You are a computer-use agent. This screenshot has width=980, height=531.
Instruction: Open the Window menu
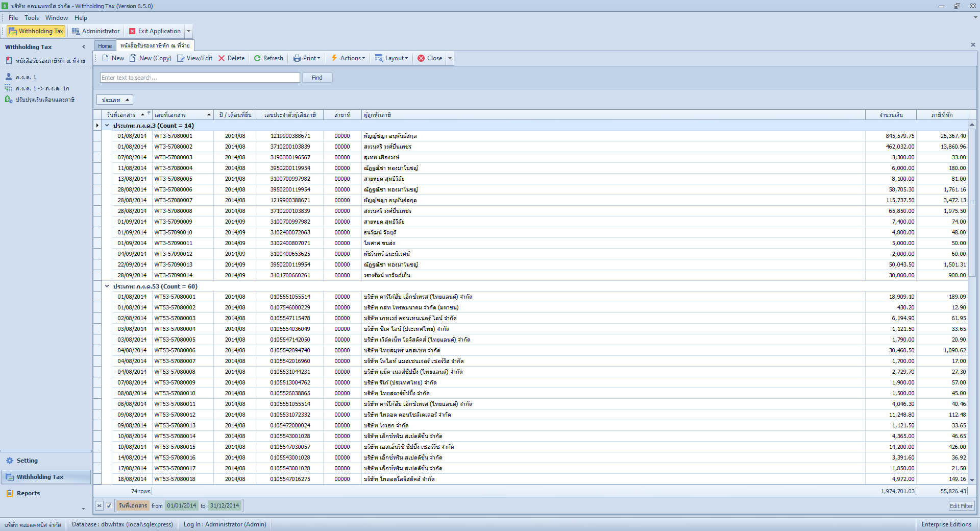click(57, 18)
